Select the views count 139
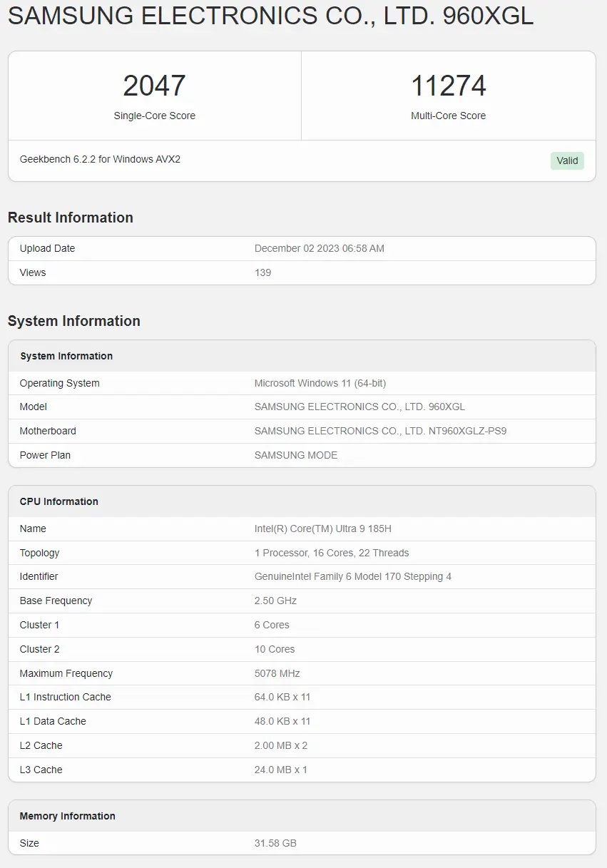Viewport: 607px width, 868px height. (262, 272)
